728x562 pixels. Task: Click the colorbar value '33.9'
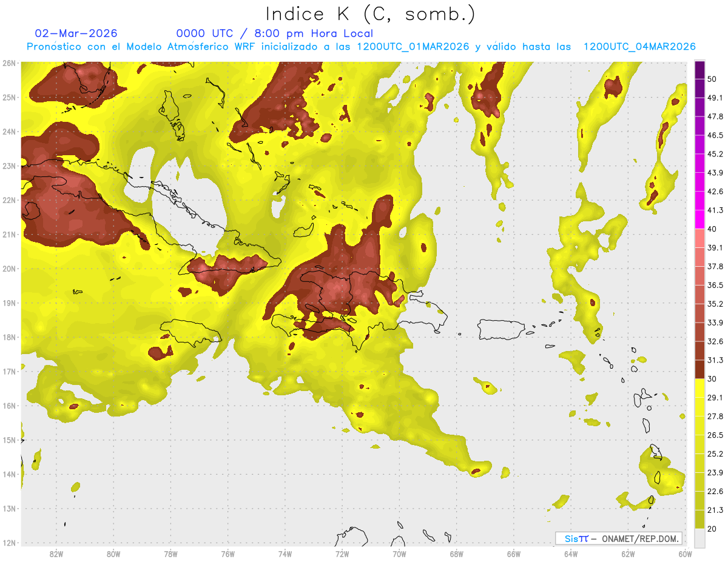tap(715, 323)
